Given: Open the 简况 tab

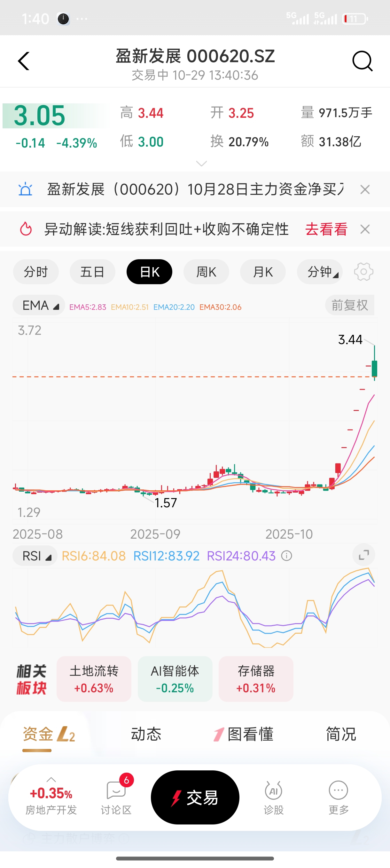Looking at the screenshot, I should (x=341, y=734).
